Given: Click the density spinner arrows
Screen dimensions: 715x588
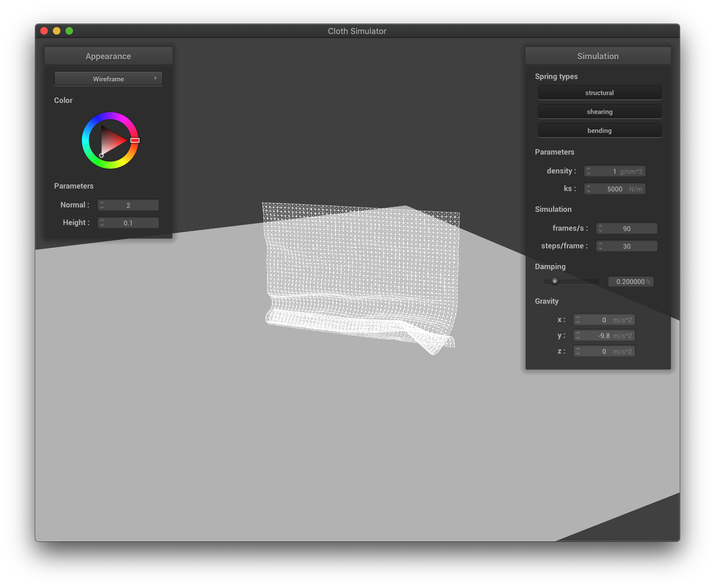Looking at the screenshot, I should tap(588, 171).
